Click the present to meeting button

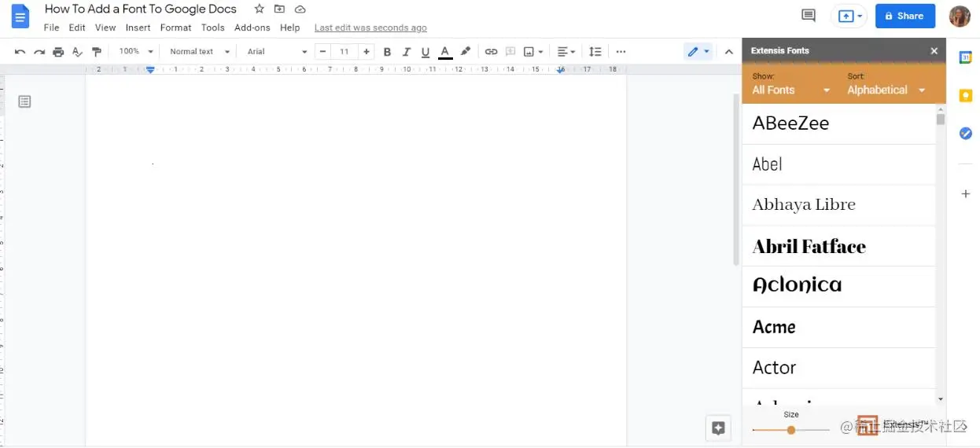(x=851, y=16)
